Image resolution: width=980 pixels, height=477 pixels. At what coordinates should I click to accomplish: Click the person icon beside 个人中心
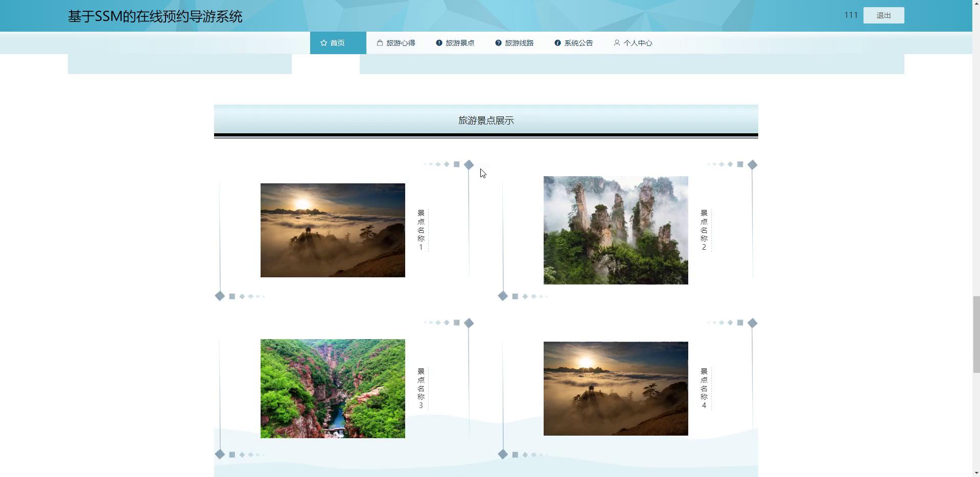click(x=617, y=43)
